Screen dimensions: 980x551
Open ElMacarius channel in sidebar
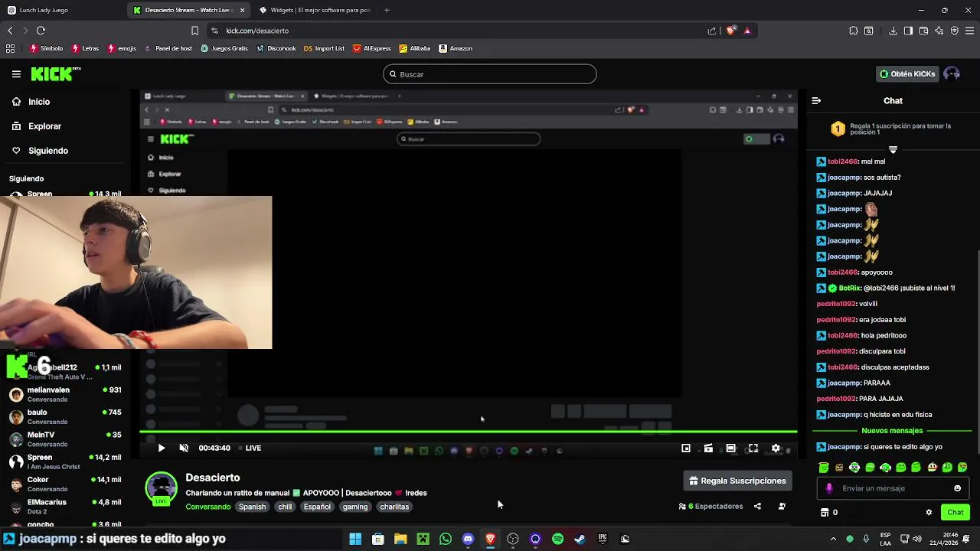pos(65,507)
